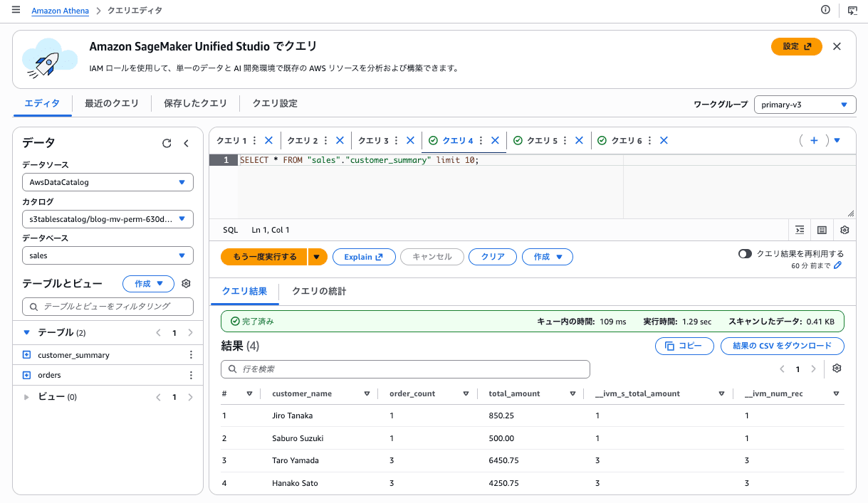Screen dimensions: 868x503
Task: Click the keyboard shortcuts icon
Action: click(822, 230)
